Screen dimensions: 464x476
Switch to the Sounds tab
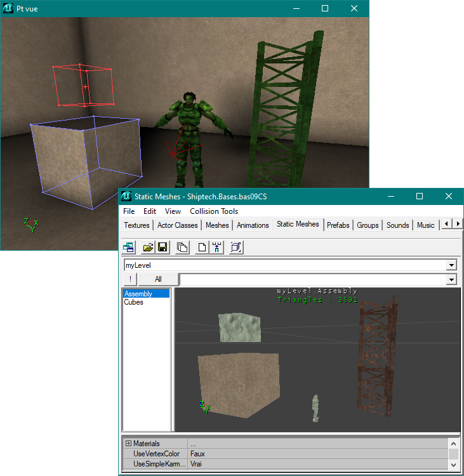click(398, 225)
